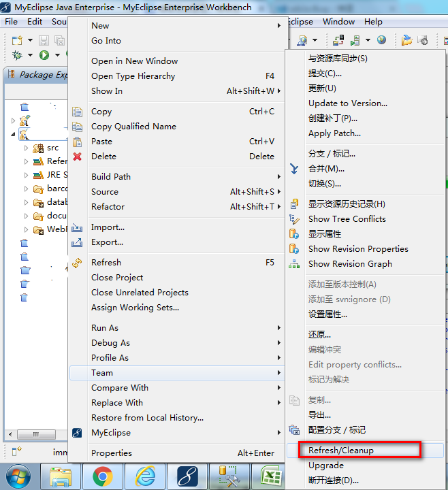Click the globe web browser toolbar icon
The height and width of the screenshot is (490, 448).
click(381, 40)
